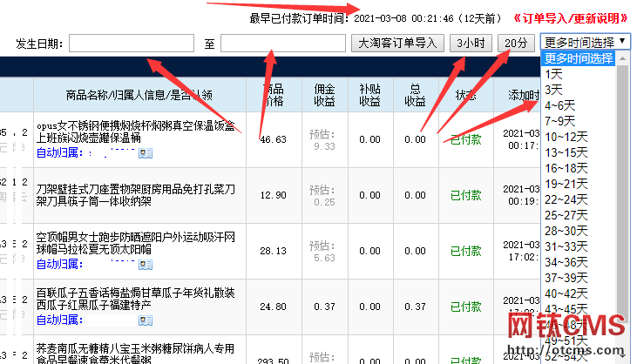Click 自动归属 link in 空顶帽 row
637x364 pixels.
59,265
